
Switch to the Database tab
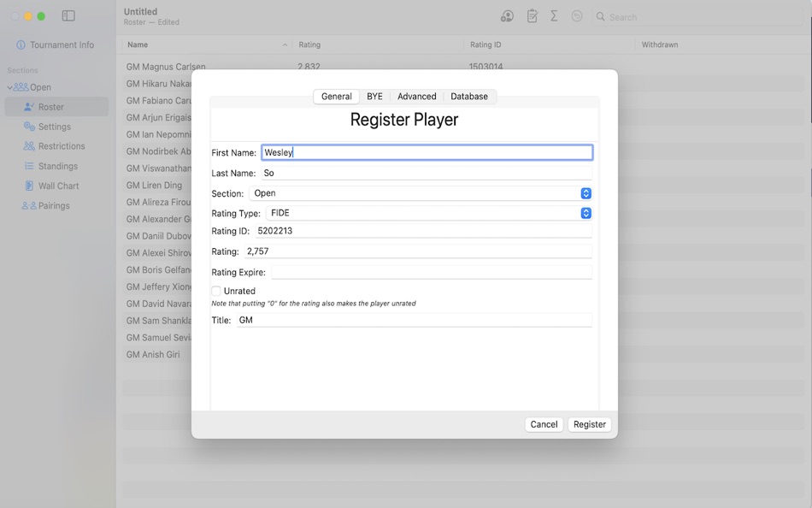469,97
